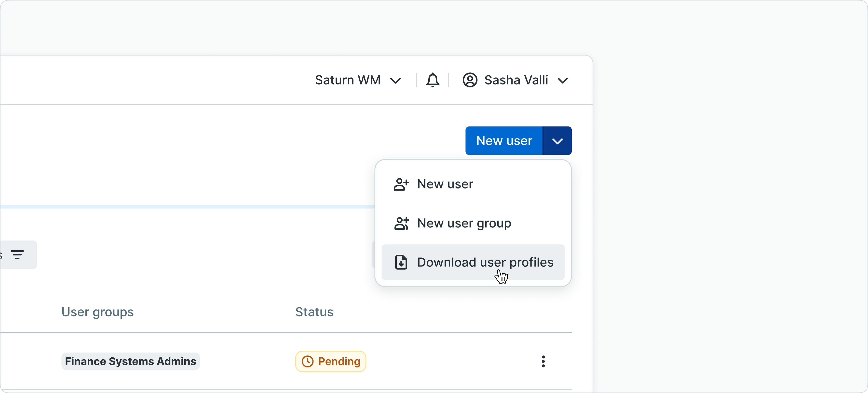The image size is (868, 393).
Task: Select Download user profiles option
Action: tap(485, 262)
